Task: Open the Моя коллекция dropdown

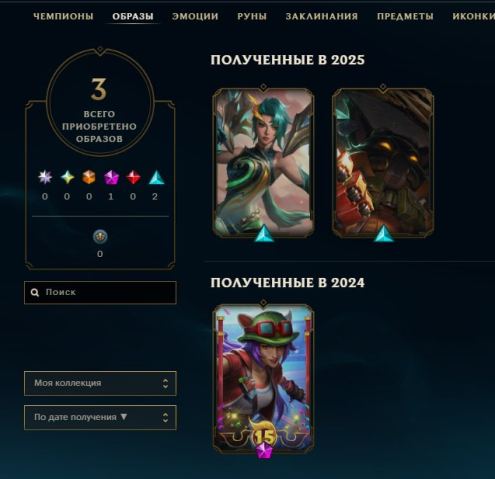Action: (x=100, y=383)
